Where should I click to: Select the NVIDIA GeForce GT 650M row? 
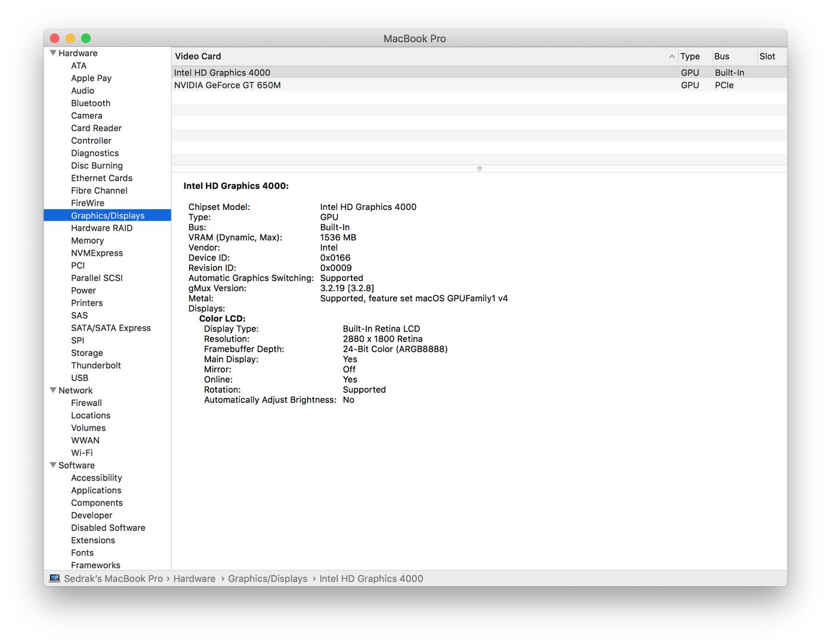(x=479, y=85)
